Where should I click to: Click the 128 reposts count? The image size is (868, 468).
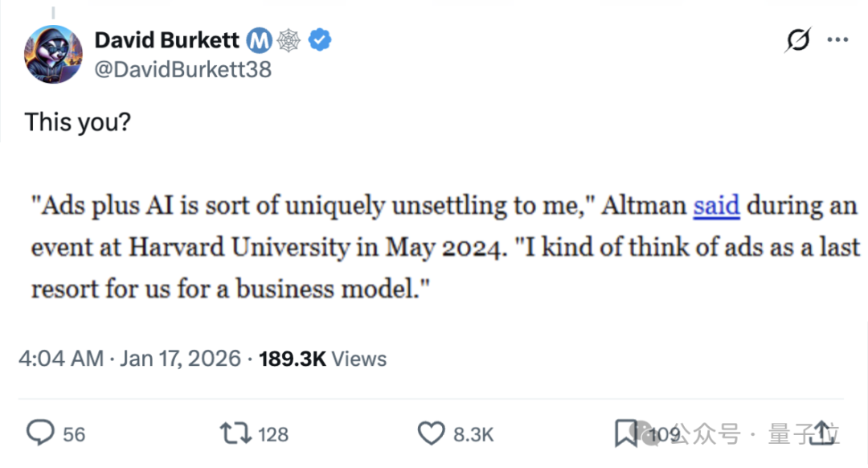274,434
